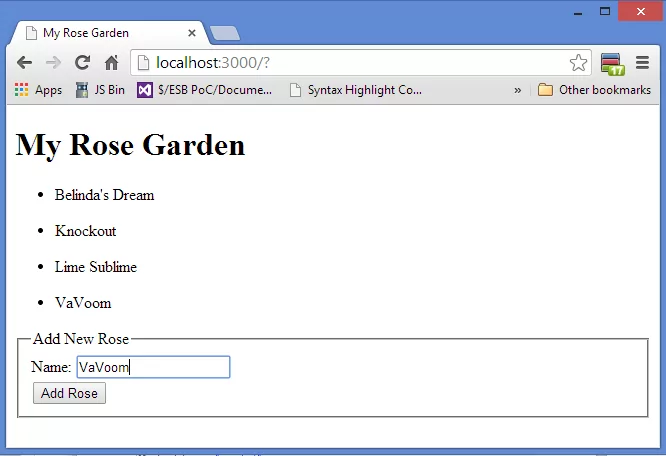The image size is (666, 456).
Task: Select the My Rose Garden tab
Action: [100, 32]
